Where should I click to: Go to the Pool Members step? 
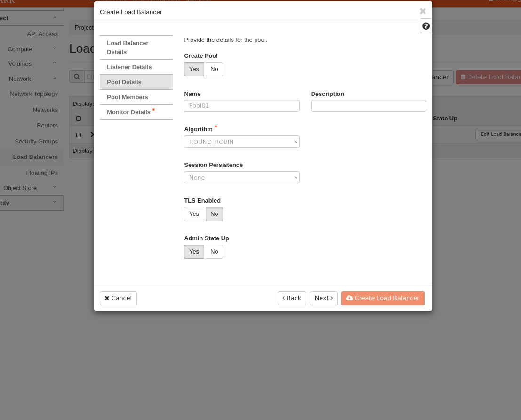pos(128,97)
